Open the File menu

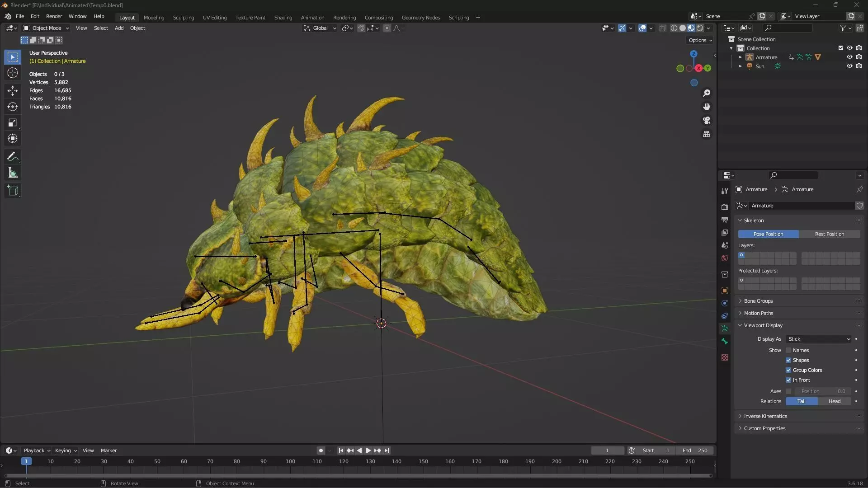point(20,16)
